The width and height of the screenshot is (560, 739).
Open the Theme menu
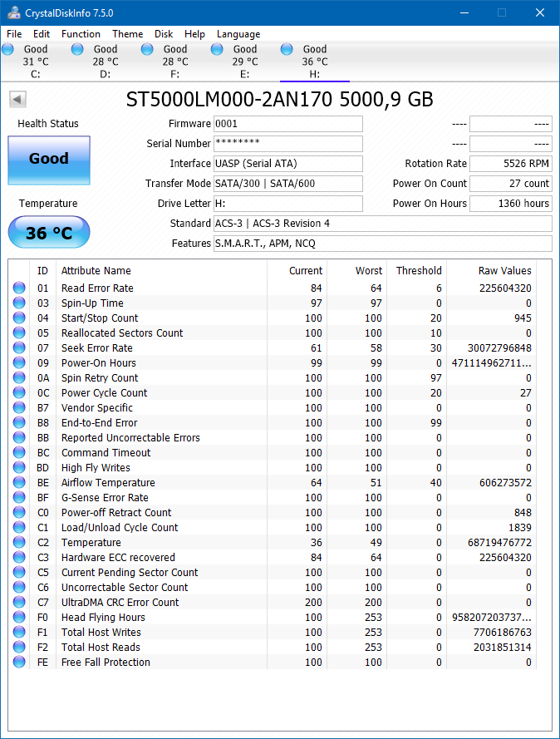128,34
